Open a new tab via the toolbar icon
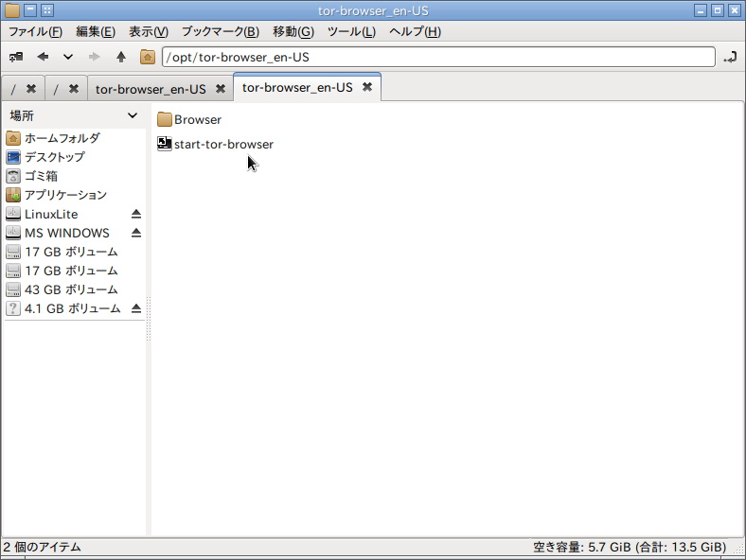 (16, 57)
